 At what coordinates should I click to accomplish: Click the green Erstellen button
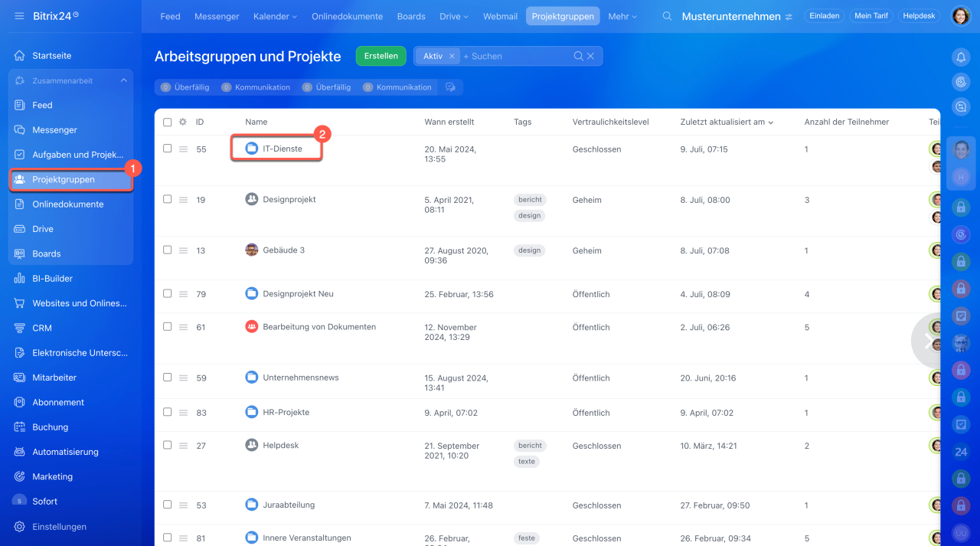[381, 56]
